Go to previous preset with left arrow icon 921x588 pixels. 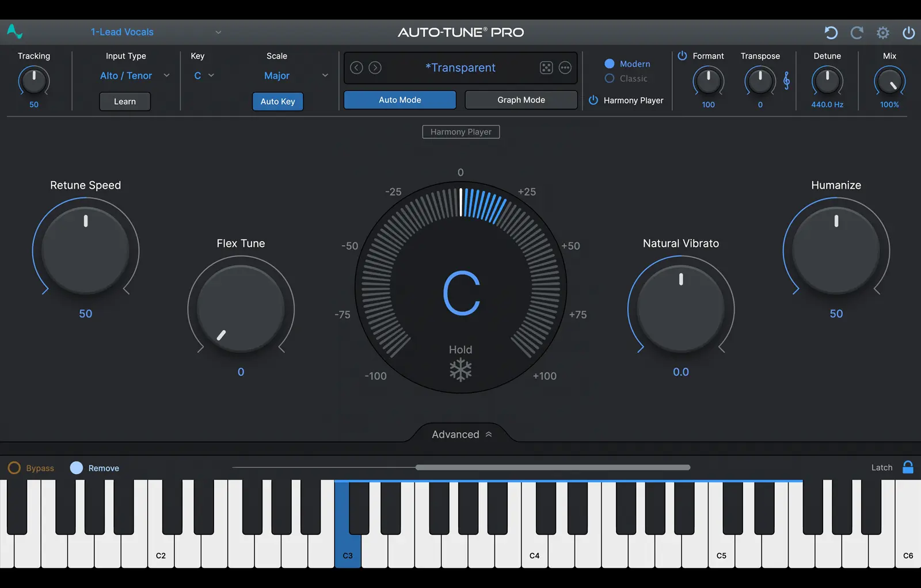click(356, 68)
